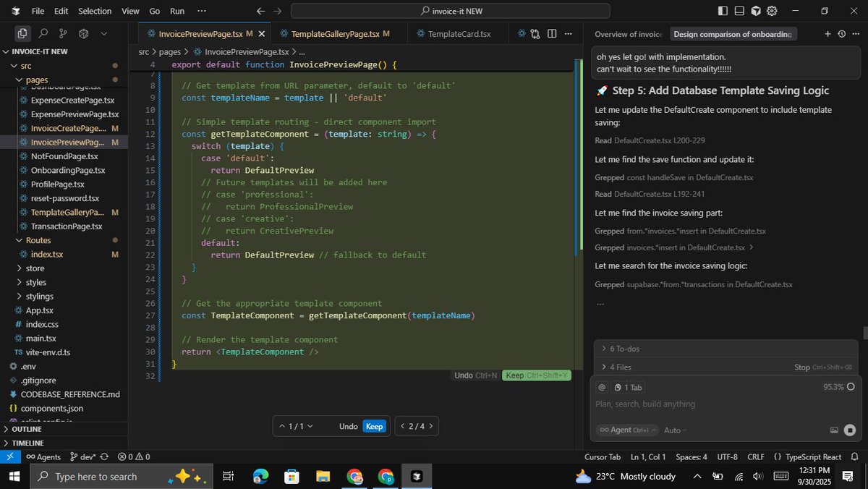Collapse the pages folder
868x489 pixels.
[64, 80]
